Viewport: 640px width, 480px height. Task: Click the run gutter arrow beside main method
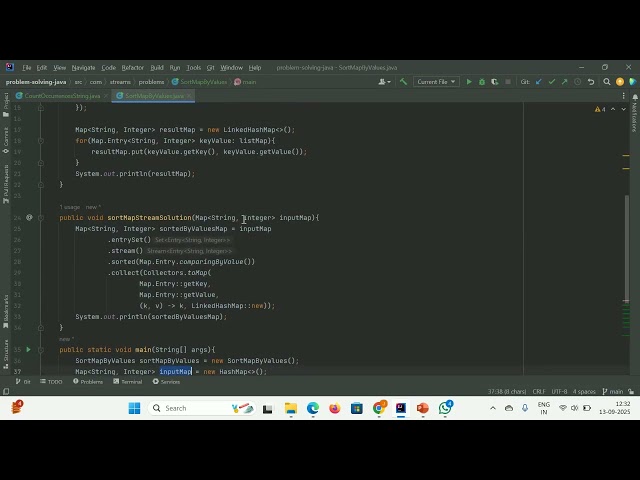(x=29, y=349)
